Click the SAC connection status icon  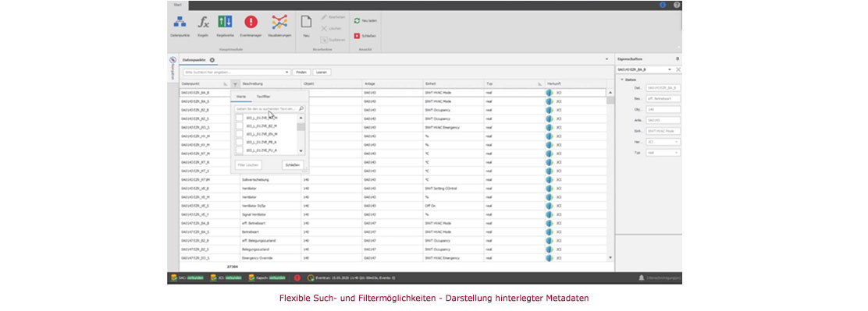pyautogui.click(x=174, y=277)
